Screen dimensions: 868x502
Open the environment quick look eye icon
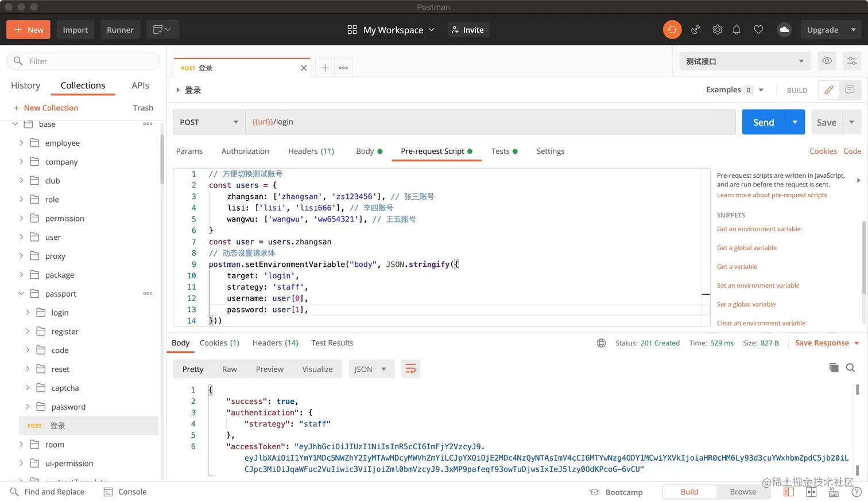pyautogui.click(x=827, y=61)
